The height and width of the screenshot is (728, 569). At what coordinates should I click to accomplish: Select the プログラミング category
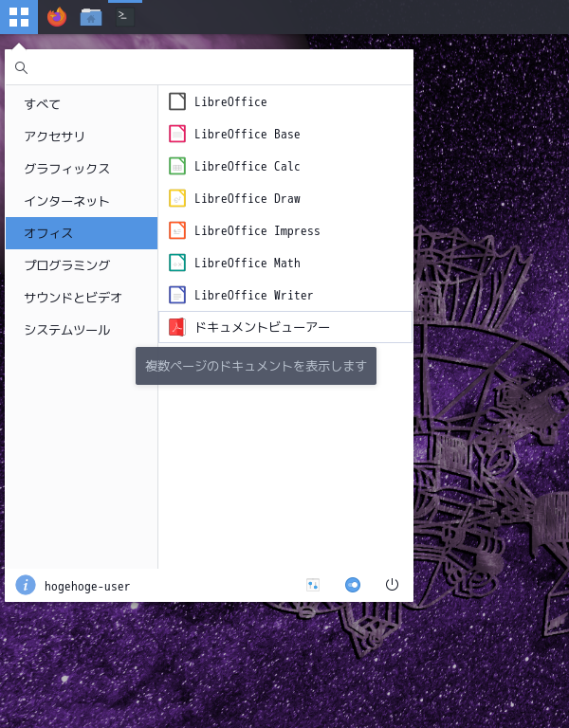(x=82, y=265)
